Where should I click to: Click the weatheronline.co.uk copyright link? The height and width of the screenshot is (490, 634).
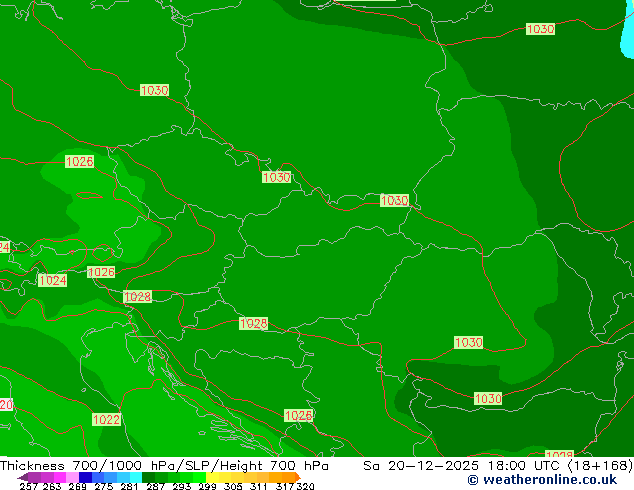coord(542,480)
